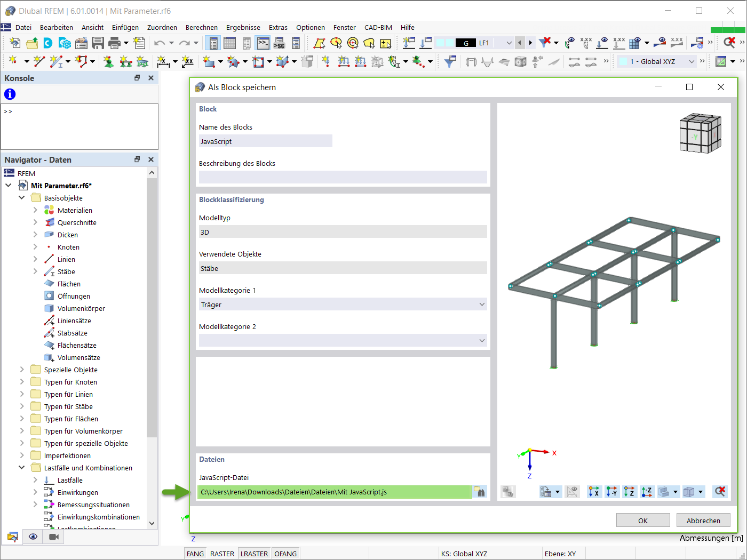Open the LF1 load case dropdown

(x=508, y=43)
